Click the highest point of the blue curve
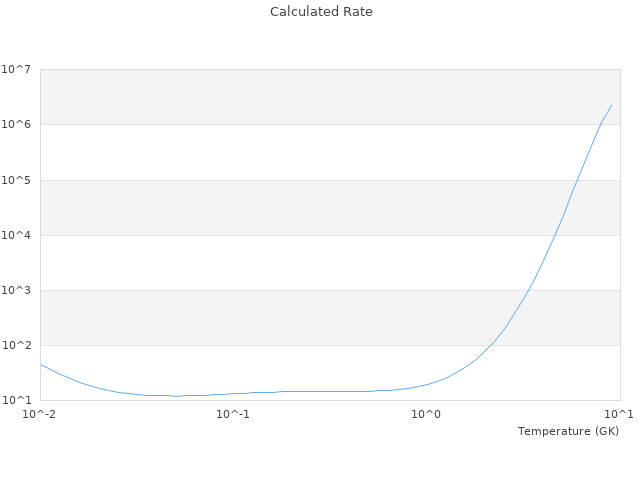Viewport: 640px width, 480px height. 611,105
